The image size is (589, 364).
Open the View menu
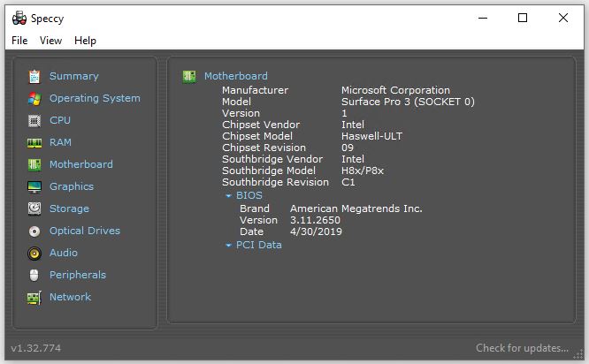tap(50, 41)
